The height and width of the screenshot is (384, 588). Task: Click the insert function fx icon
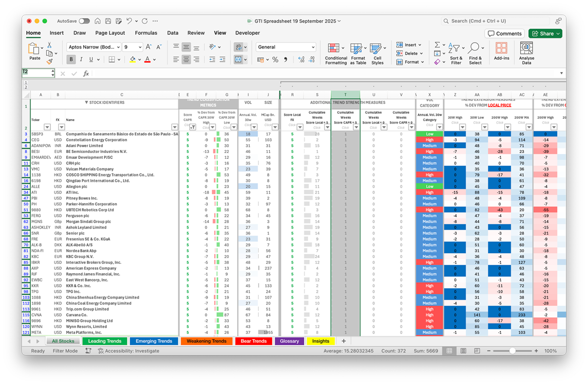point(86,74)
